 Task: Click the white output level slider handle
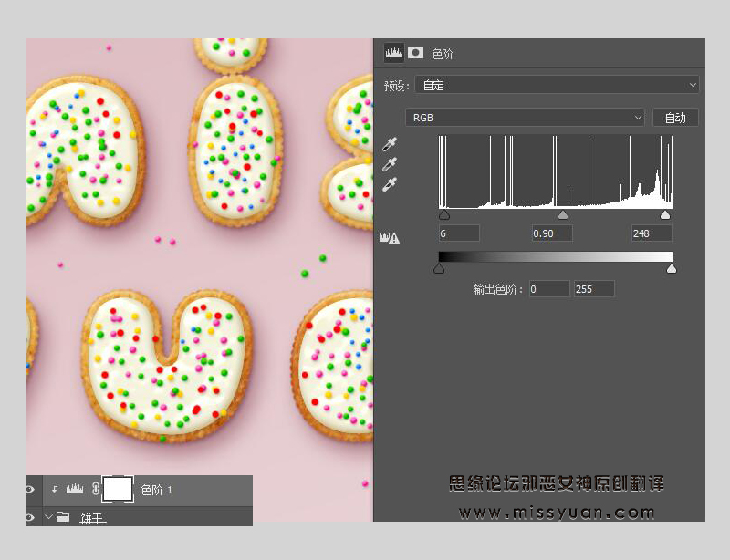coord(672,268)
